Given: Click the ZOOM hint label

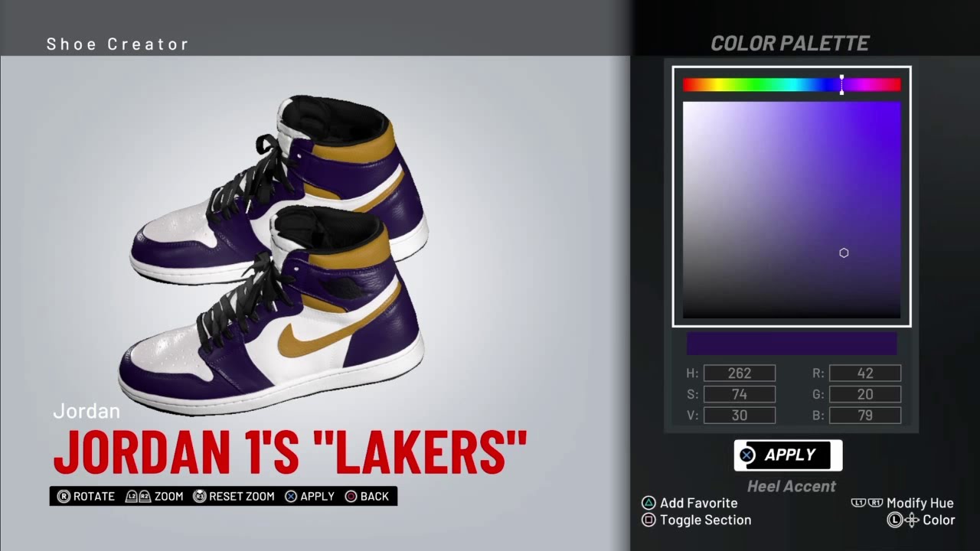Looking at the screenshot, I should 168,497.
